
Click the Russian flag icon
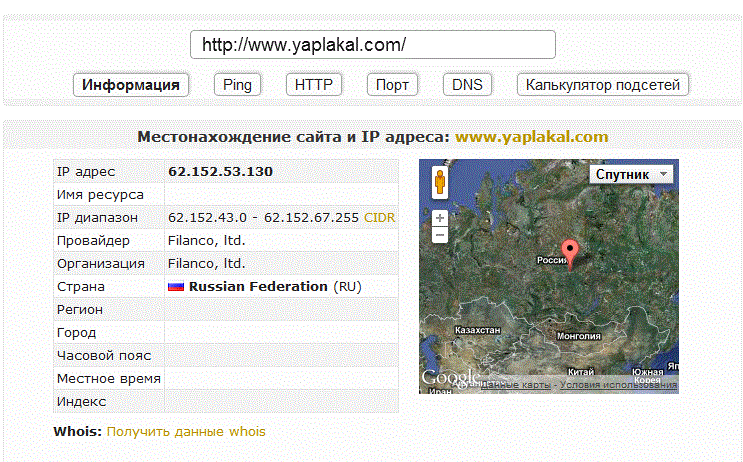[x=176, y=287]
